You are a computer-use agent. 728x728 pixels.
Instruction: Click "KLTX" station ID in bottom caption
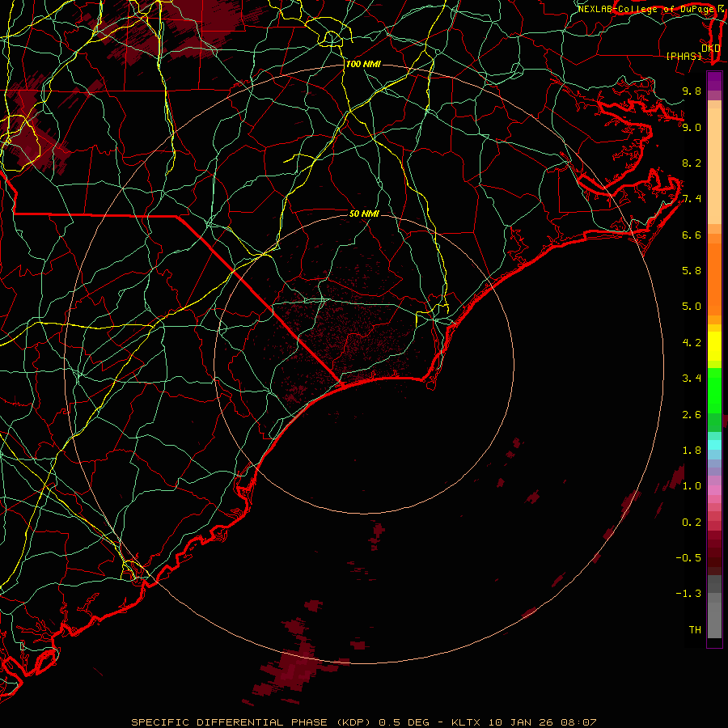point(466,722)
